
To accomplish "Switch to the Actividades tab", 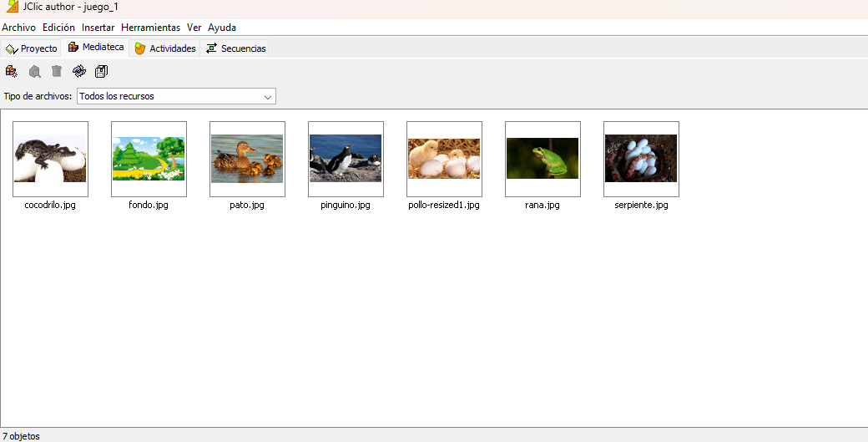I will [x=165, y=48].
